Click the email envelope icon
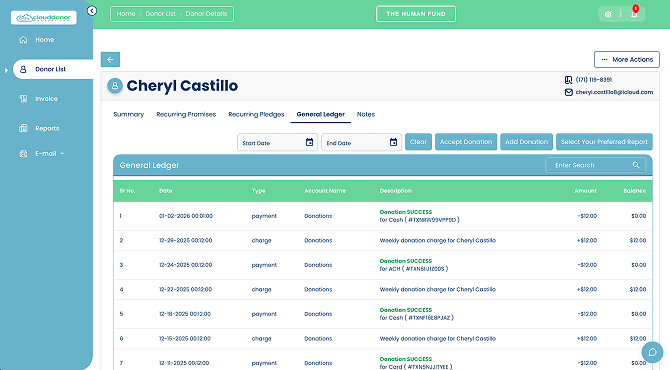This screenshot has height=370, width=670. [568, 92]
